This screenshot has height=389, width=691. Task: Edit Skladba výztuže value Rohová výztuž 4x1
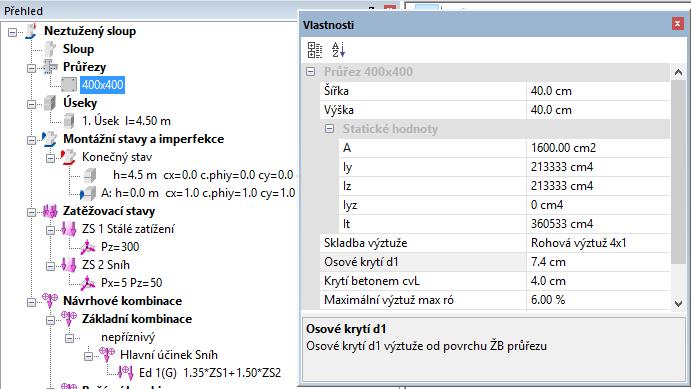[x=598, y=243]
